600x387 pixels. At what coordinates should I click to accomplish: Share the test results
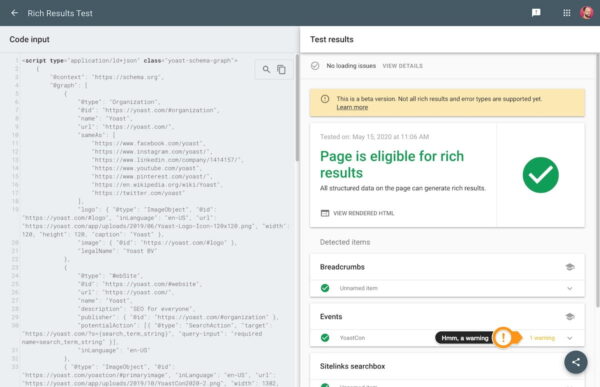(x=576, y=362)
